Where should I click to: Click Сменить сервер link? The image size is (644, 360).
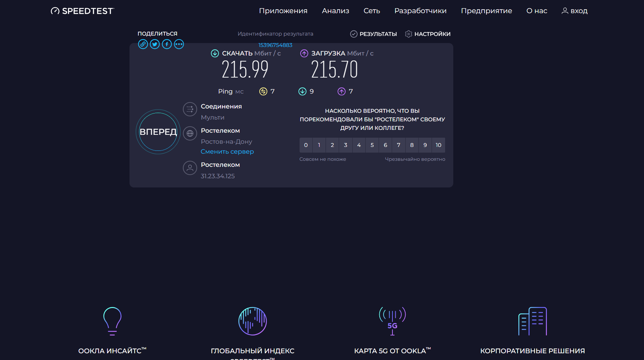tap(227, 152)
